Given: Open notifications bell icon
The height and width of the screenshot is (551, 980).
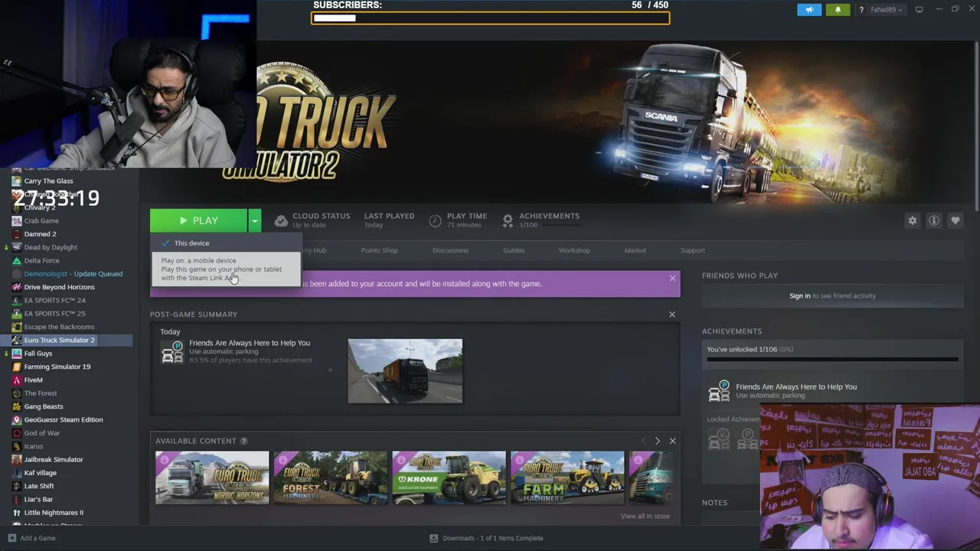Looking at the screenshot, I should tap(838, 10).
